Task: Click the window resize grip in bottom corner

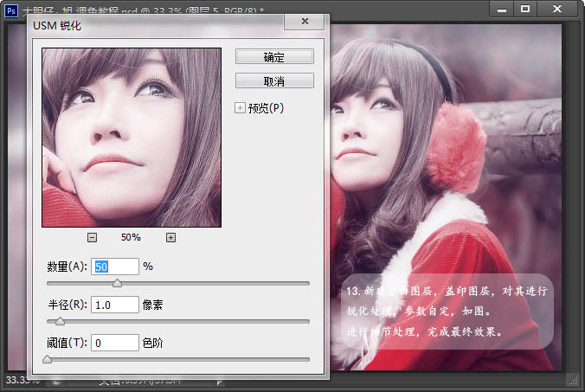Action: click(x=573, y=380)
